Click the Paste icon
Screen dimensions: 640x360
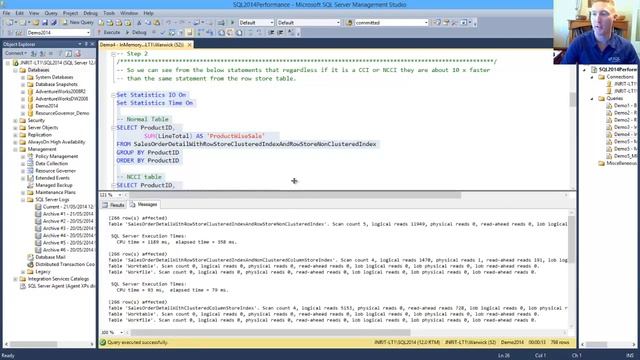point(157,22)
